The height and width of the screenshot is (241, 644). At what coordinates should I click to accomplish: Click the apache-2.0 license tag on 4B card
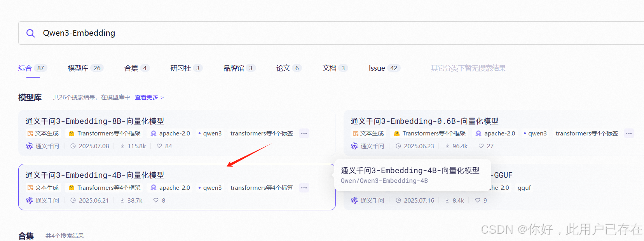(x=170, y=188)
